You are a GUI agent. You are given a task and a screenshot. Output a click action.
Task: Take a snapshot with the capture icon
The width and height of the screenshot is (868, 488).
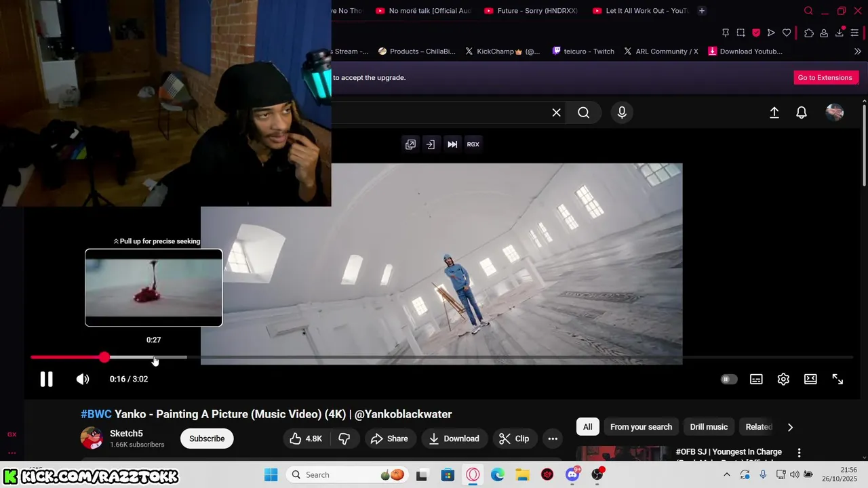coord(741,33)
